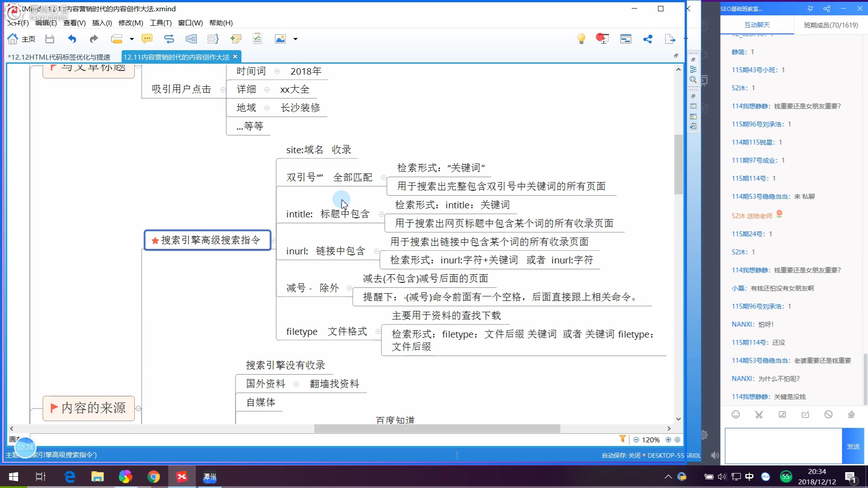The width and height of the screenshot is (868, 488).
Task: Collapse the 国外资料 branch
Action: [x=296, y=384]
